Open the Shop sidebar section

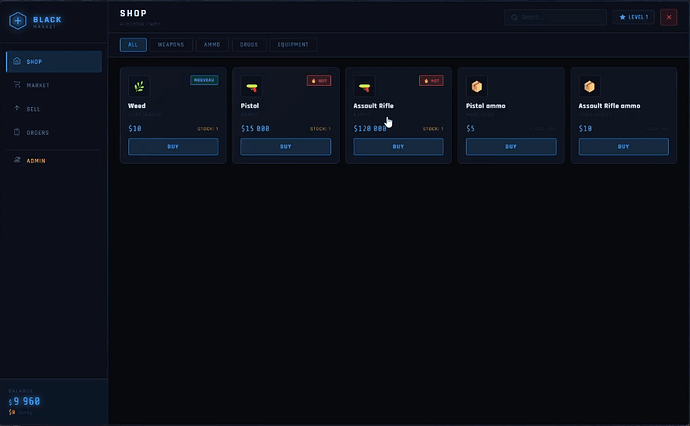pos(54,62)
